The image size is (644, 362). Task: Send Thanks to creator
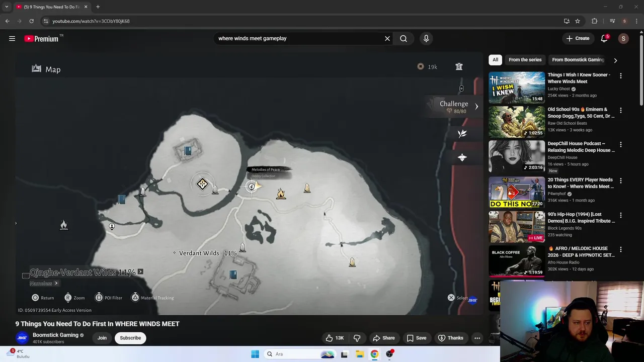pyautogui.click(x=450, y=338)
